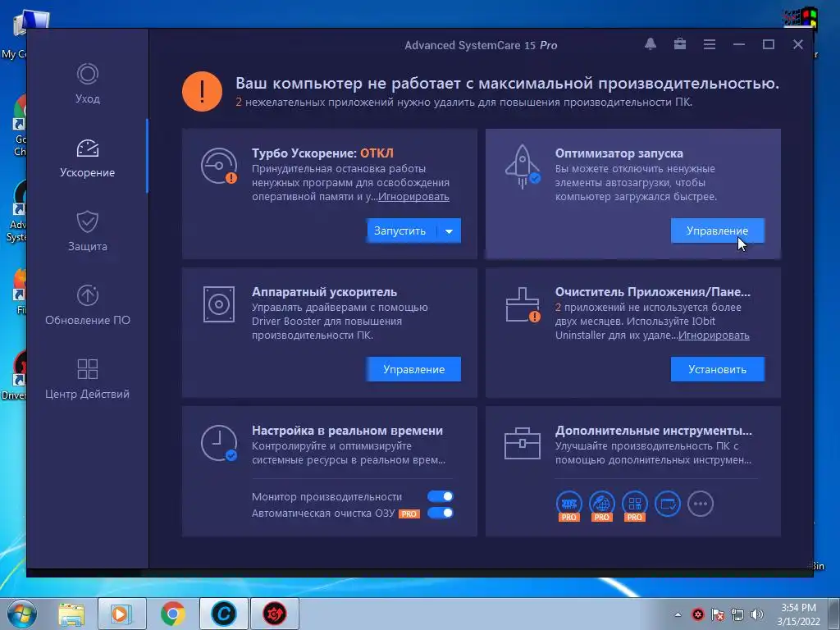Show hidden system tray icons

[x=678, y=614]
